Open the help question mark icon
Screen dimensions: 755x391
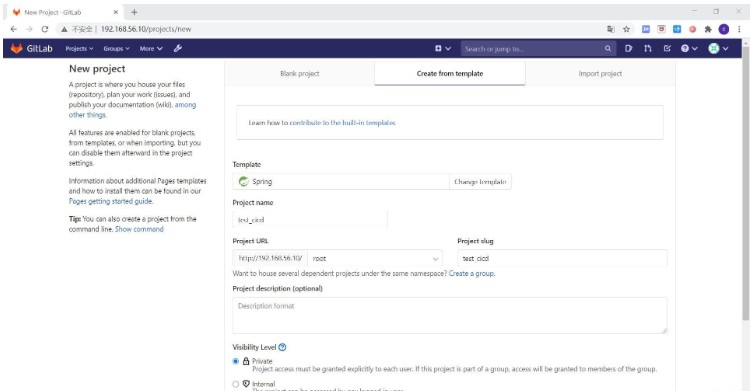point(689,49)
